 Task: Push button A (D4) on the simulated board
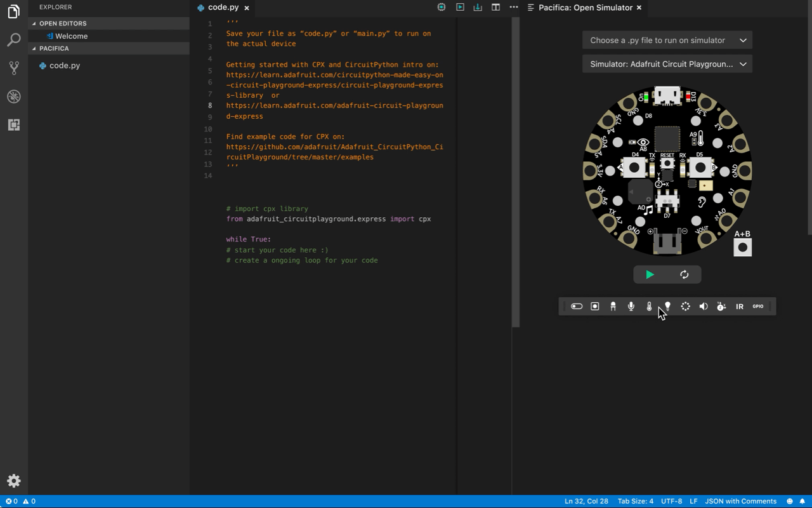634,168
